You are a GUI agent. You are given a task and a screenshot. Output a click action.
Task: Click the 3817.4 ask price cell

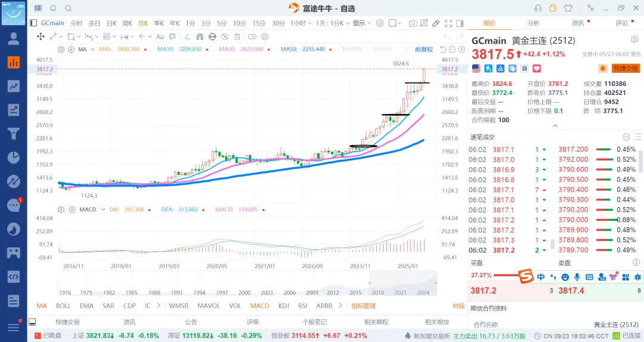click(571, 291)
